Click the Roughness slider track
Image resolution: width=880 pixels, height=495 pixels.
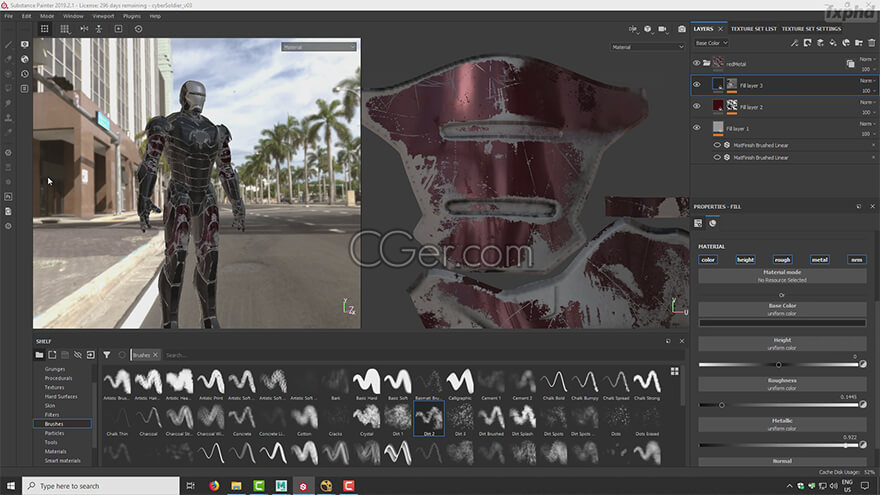click(779, 405)
